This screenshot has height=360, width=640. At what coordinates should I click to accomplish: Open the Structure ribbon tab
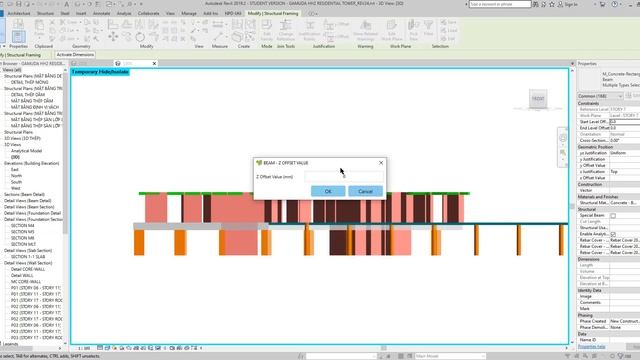(x=45, y=13)
